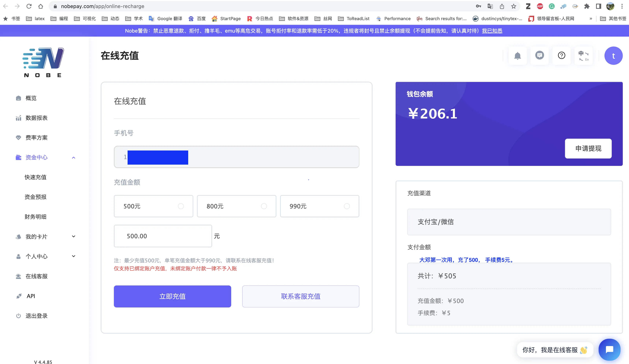Viewport: 629px width, 364px height.
Task: Open the 软件&资源 bookmarks folder
Action: pyautogui.click(x=294, y=18)
